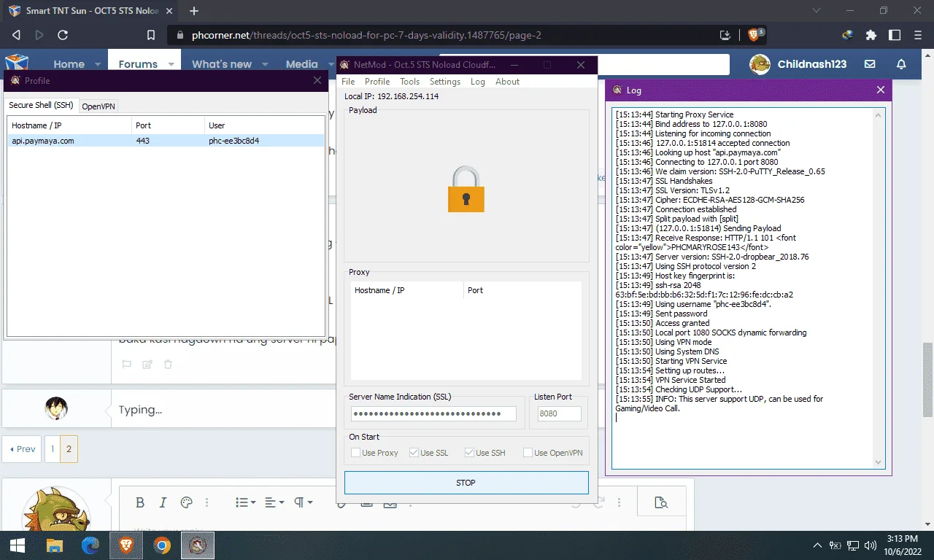Open the browser tab search chevron
Image resolution: width=934 pixels, height=560 pixels.
pos(816,11)
